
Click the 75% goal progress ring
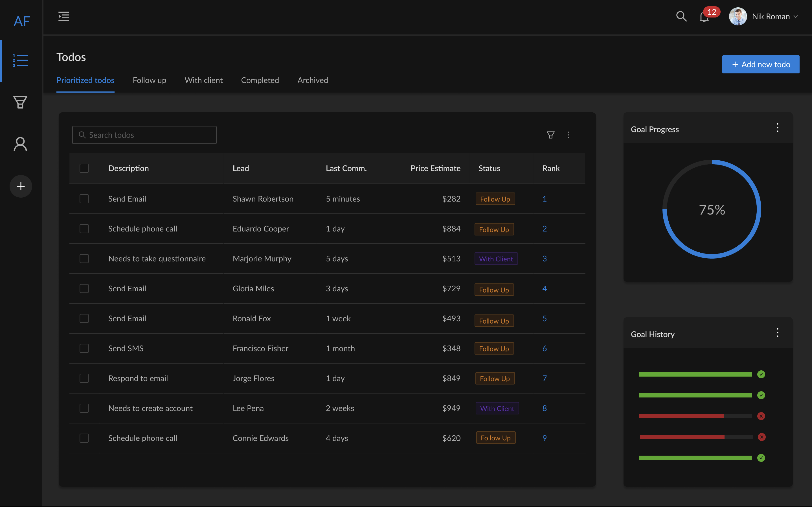click(712, 209)
